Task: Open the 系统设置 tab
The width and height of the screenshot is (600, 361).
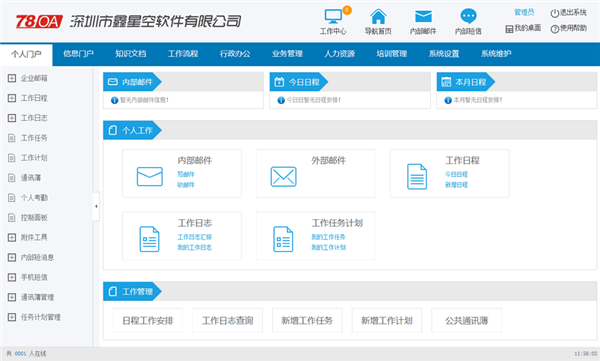Action: 444,54
